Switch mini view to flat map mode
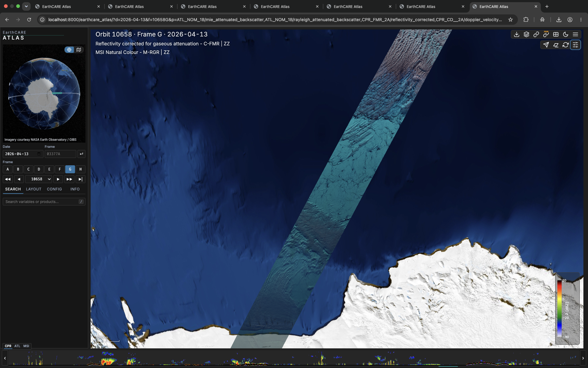Viewport: 588px width, 368px height. [x=79, y=50]
